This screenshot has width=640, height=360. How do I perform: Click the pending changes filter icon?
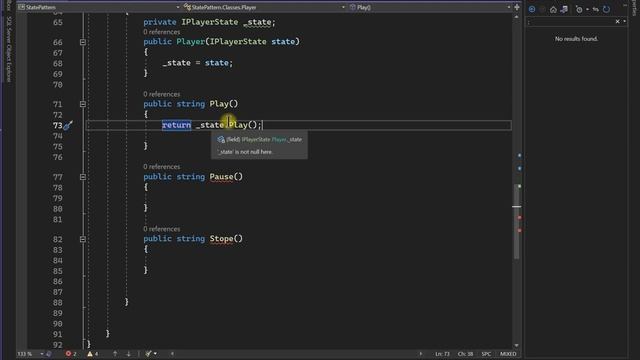coord(579,9)
